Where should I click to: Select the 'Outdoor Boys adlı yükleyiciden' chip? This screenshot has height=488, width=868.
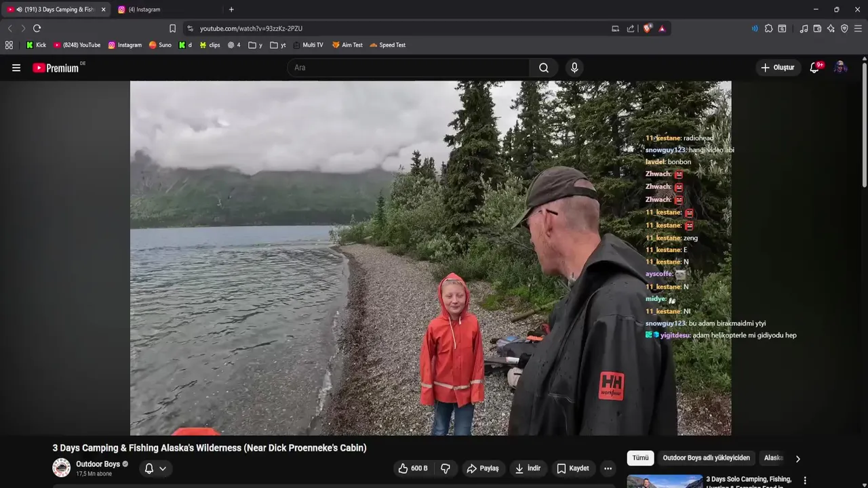[x=706, y=458]
